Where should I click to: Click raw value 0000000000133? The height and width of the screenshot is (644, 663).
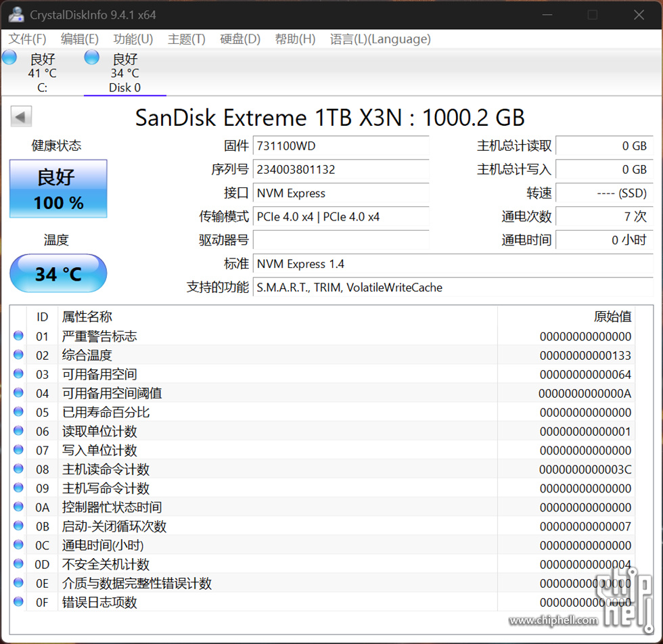pyautogui.click(x=585, y=356)
